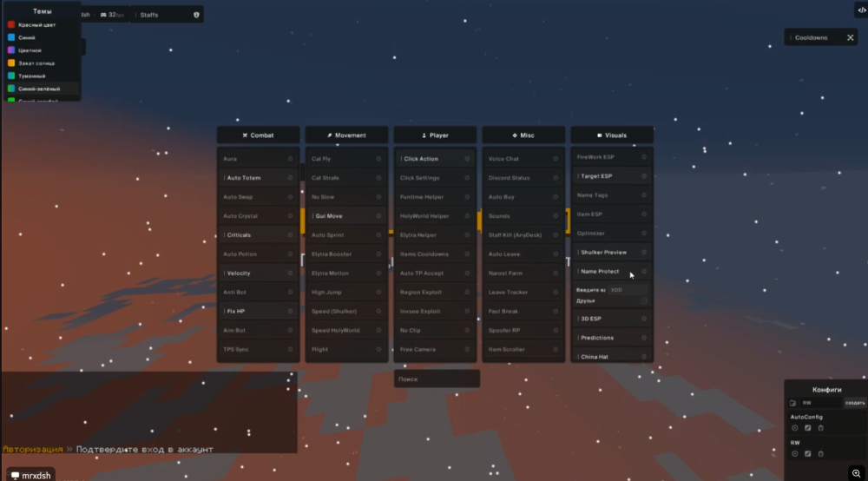Image resolution: width=868 pixels, height=481 pixels.
Task: Click the создать button in Конфиги
Action: pyautogui.click(x=855, y=403)
